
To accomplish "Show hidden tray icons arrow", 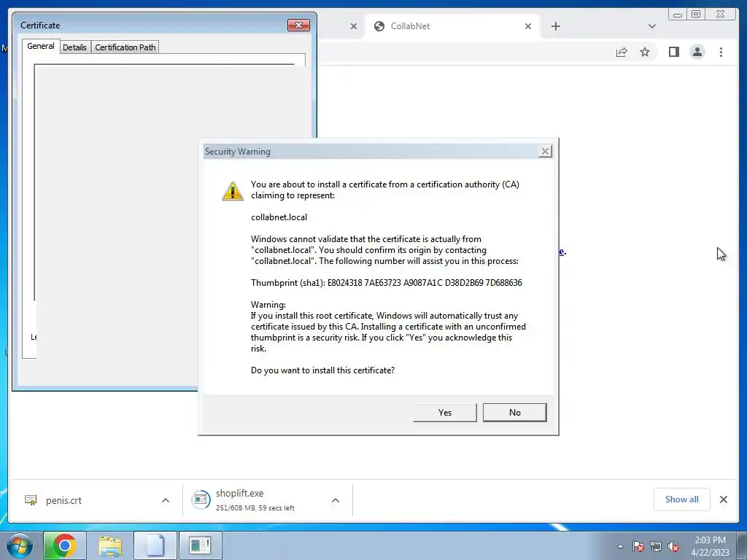I will 620,546.
